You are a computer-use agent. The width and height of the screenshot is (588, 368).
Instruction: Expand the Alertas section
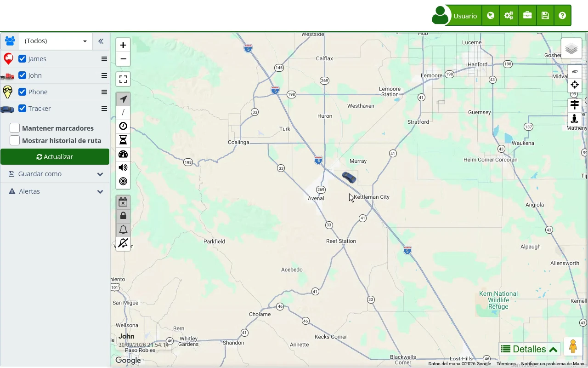[55, 191]
